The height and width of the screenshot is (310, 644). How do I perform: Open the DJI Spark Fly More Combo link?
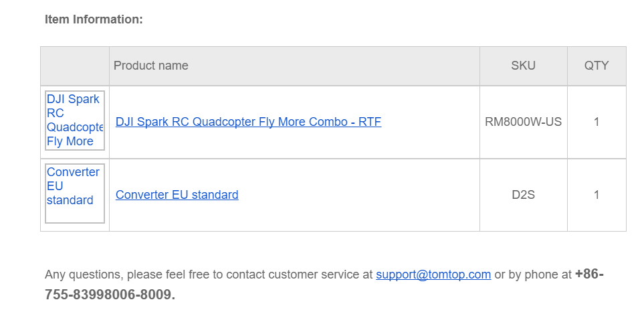(248, 122)
